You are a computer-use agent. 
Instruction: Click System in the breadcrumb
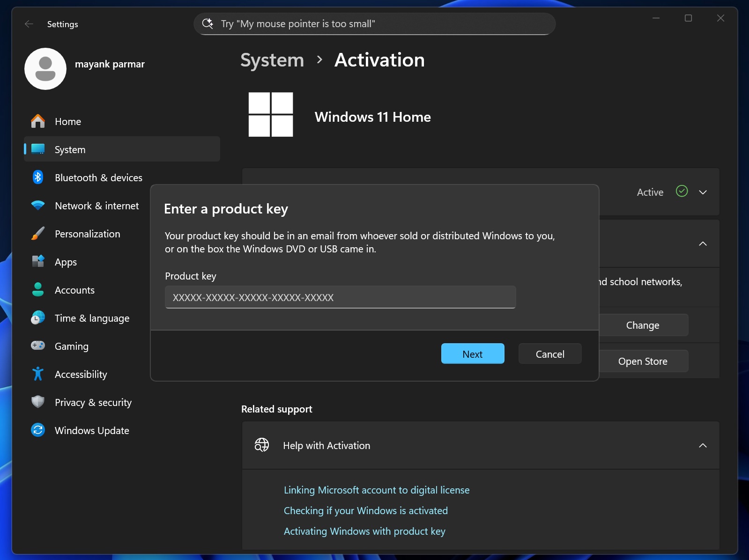click(x=272, y=60)
